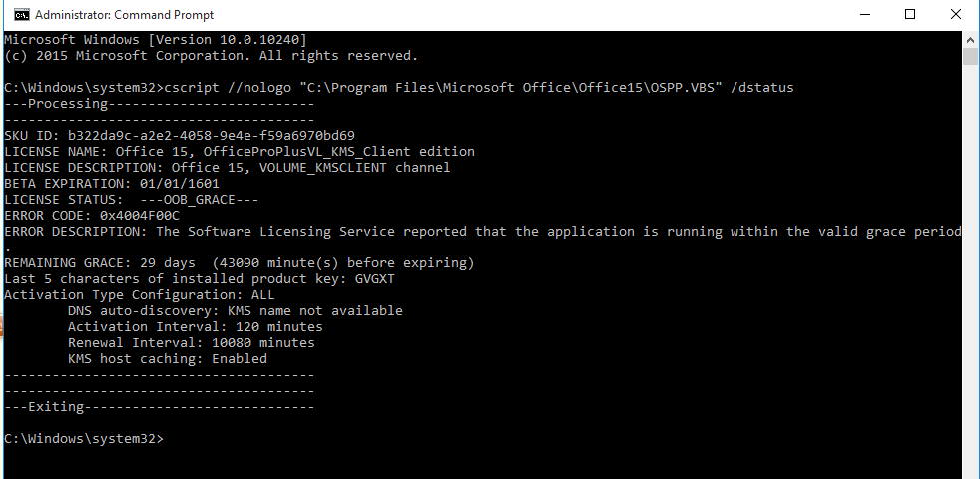Click the "Administrator: Command Prompt" title text
The image size is (980, 479).
(x=125, y=14)
